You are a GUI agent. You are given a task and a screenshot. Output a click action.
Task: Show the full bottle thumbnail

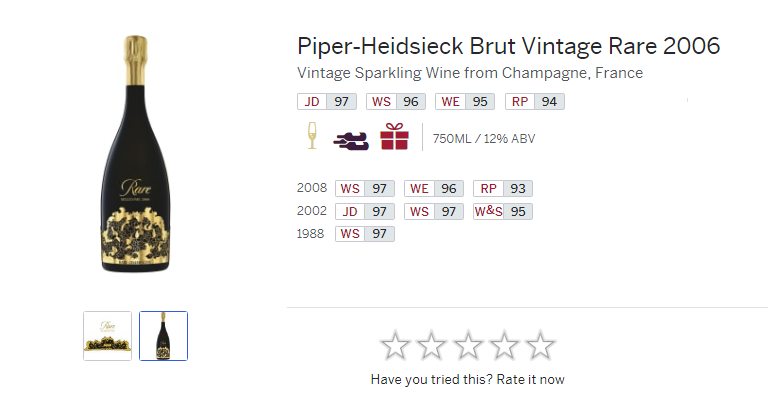point(164,336)
